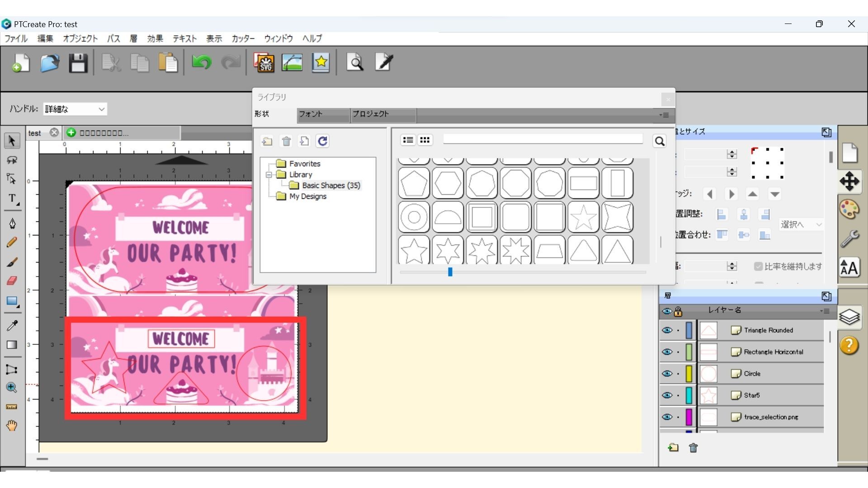Open a file with the Open folder icon
Image resolution: width=868 pixels, height=488 pixels.
click(x=50, y=63)
